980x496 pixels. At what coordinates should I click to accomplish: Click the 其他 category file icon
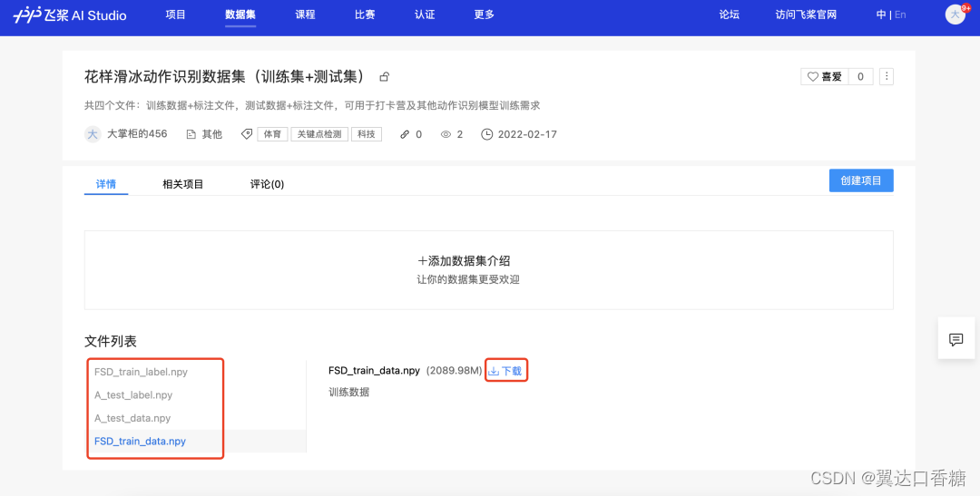coord(191,134)
